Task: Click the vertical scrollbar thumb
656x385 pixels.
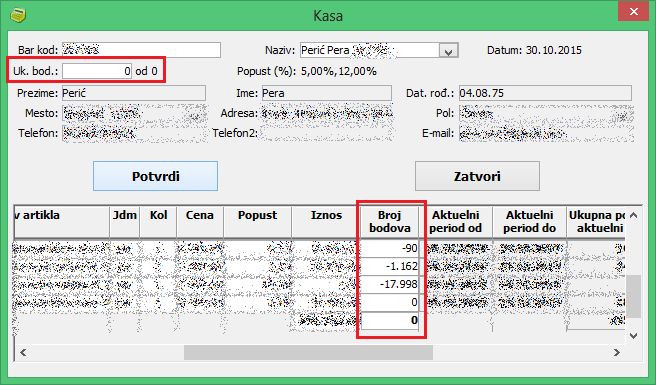Action: click(x=633, y=296)
